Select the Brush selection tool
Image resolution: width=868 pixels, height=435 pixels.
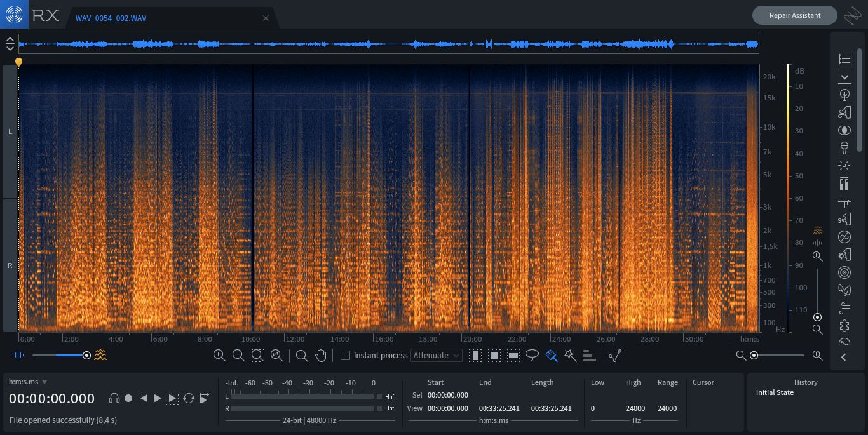point(552,356)
